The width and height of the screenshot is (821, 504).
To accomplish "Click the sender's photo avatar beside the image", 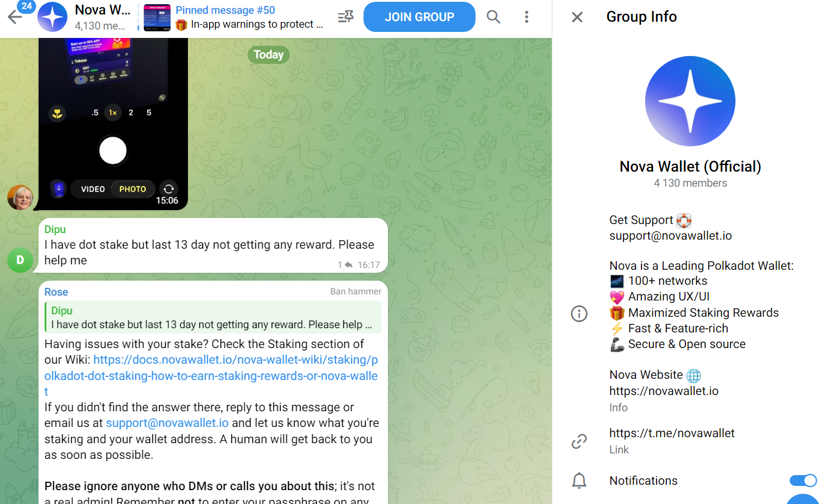I will click(20, 198).
